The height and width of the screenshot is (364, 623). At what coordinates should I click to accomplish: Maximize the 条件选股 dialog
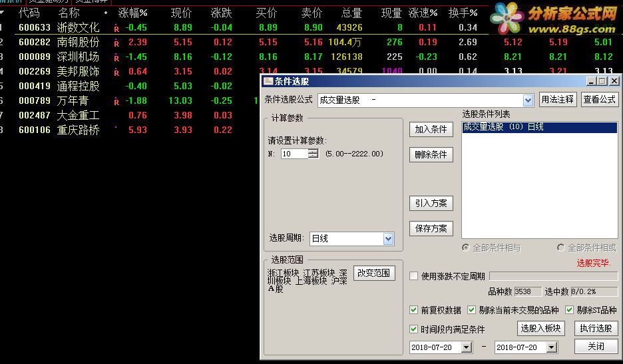click(x=602, y=81)
